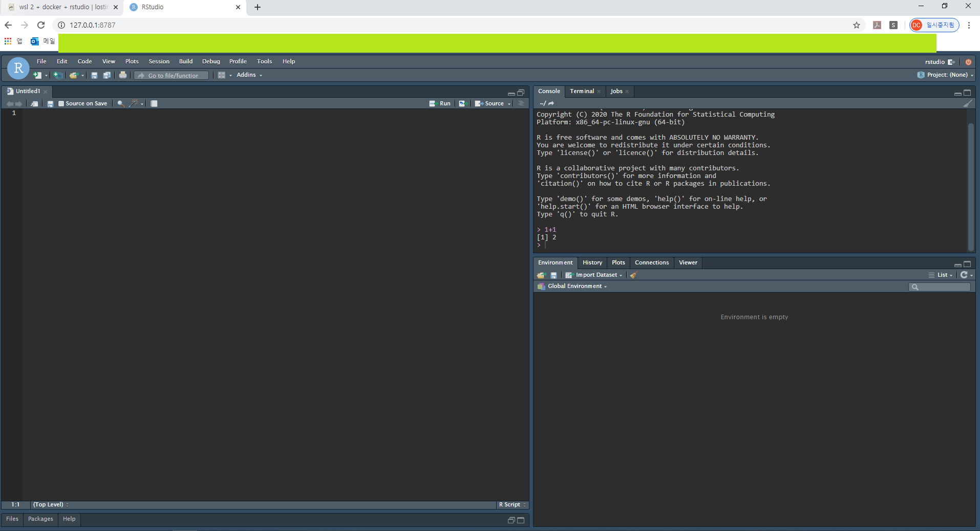Toggle Source on Save checkbox
This screenshot has width=980, height=531.
click(61, 103)
